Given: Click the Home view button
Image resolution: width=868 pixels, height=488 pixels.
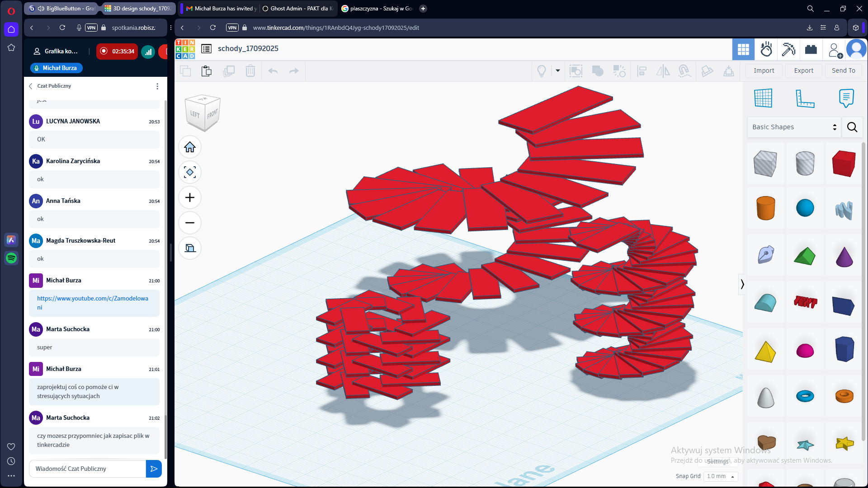Looking at the screenshot, I should [x=190, y=147].
